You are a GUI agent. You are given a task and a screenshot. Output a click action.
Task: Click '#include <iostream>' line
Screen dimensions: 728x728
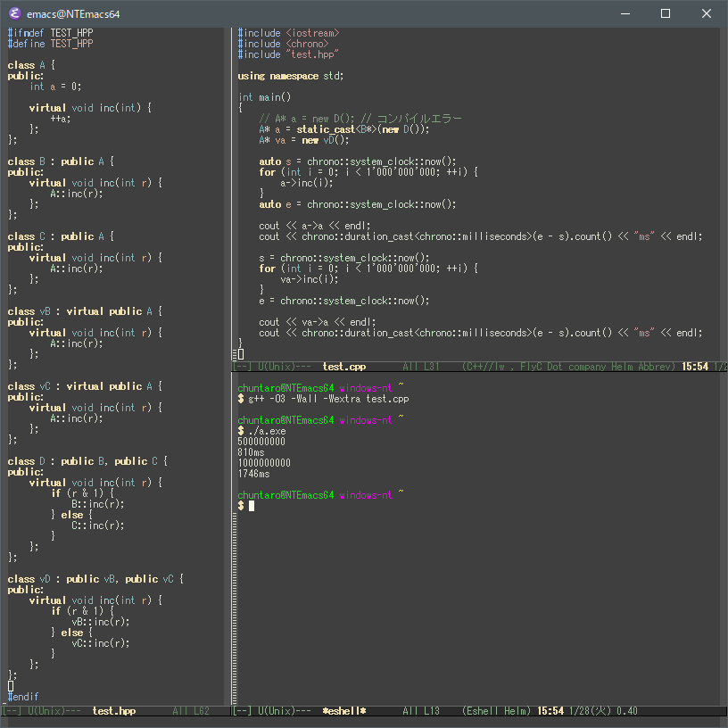pyautogui.click(x=288, y=33)
